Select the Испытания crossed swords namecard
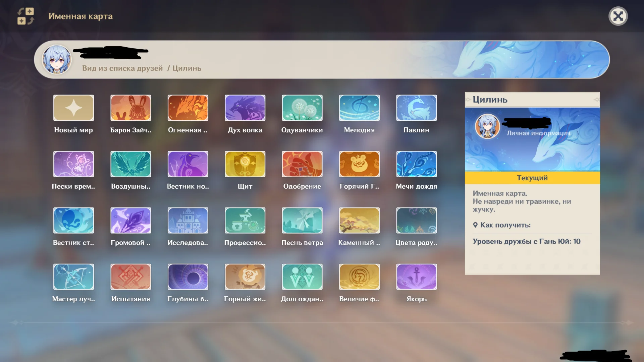The height and width of the screenshot is (362, 644). click(130, 277)
